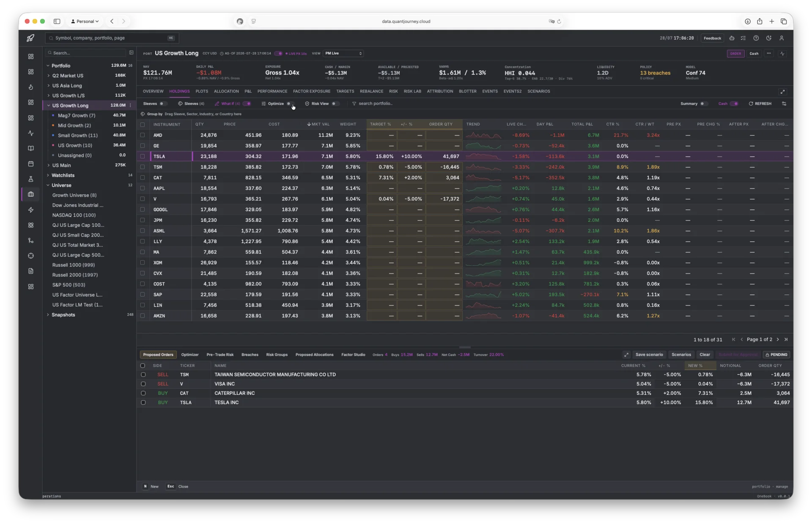Open the briefcase portfolio sidebar icon
This screenshot has width=812, height=524.
31,194
